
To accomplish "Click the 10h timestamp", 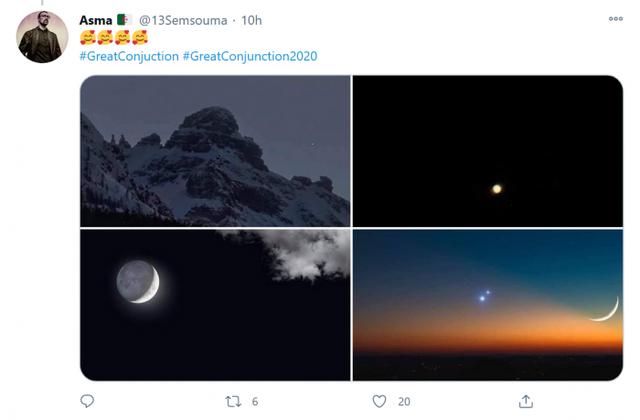I will pyautogui.click(x=252, y=20).
